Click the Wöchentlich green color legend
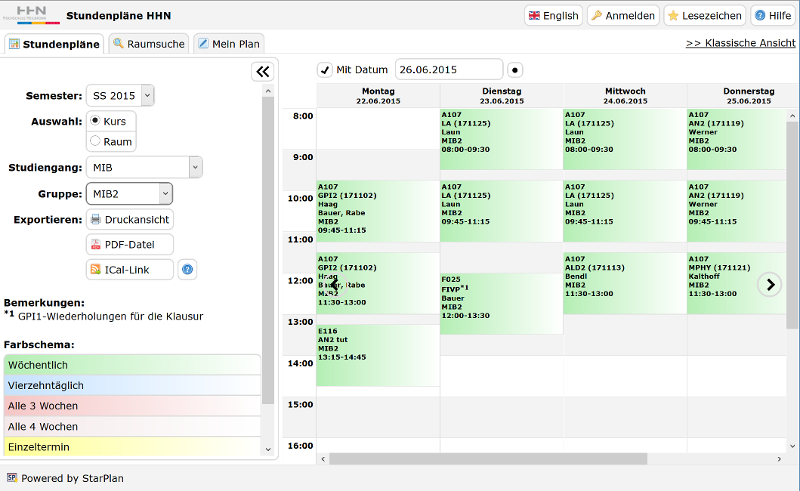 (x=132, y=365)
